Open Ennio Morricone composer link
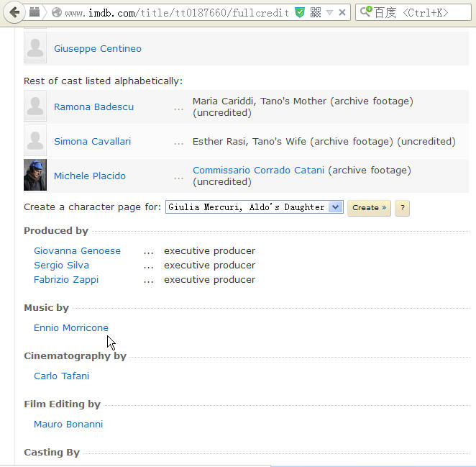 tap(71, 328)
